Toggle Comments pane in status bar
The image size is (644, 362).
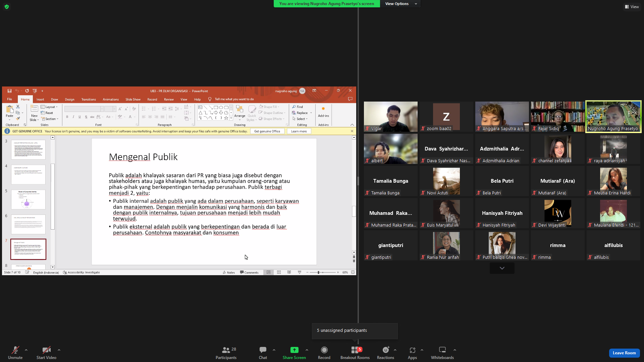pos(249,273)
